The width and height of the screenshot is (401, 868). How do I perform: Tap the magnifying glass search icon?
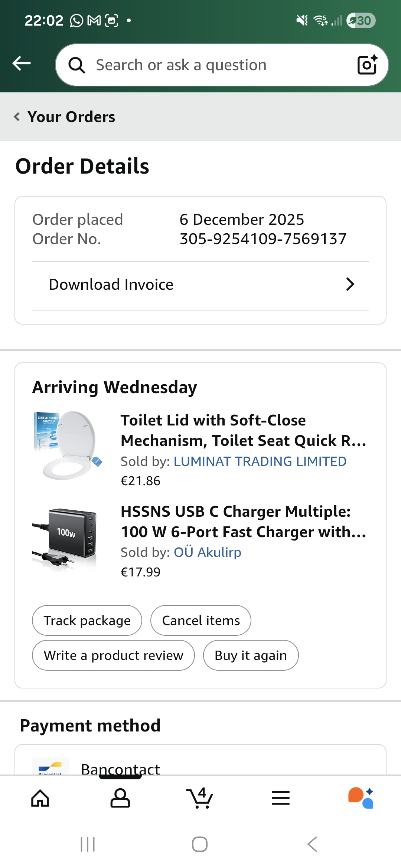(77, 65)
